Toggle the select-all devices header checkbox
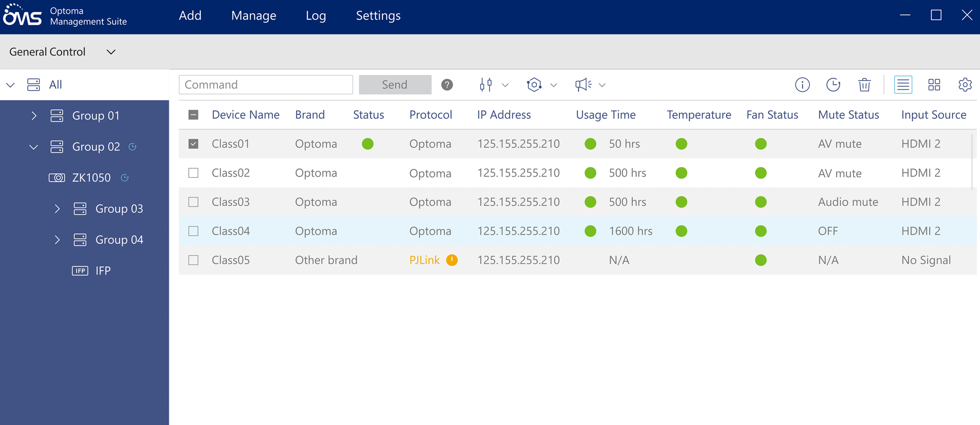Image resolution: width=980 pixels, height=425 pixels. [193, 114]
